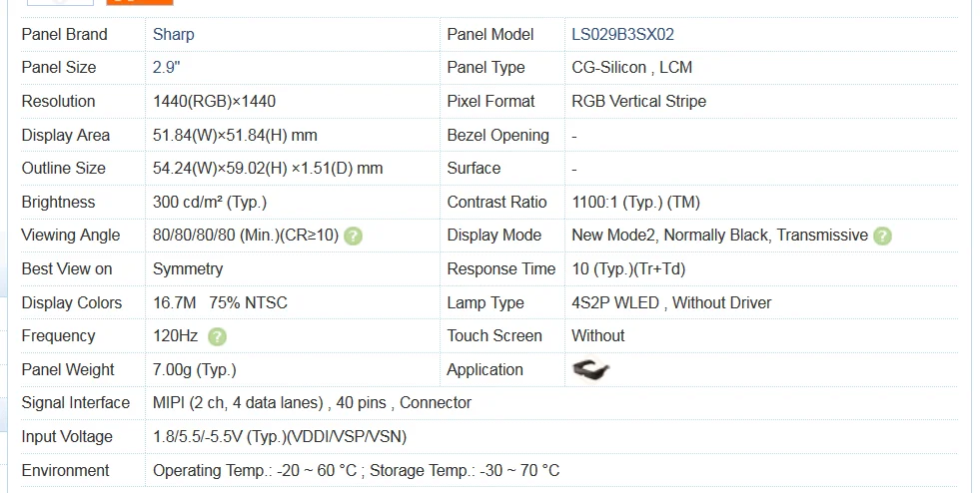
Task: Select MIPI (2 ch, 4 data lanes) interface text
Action: [238, 403]
